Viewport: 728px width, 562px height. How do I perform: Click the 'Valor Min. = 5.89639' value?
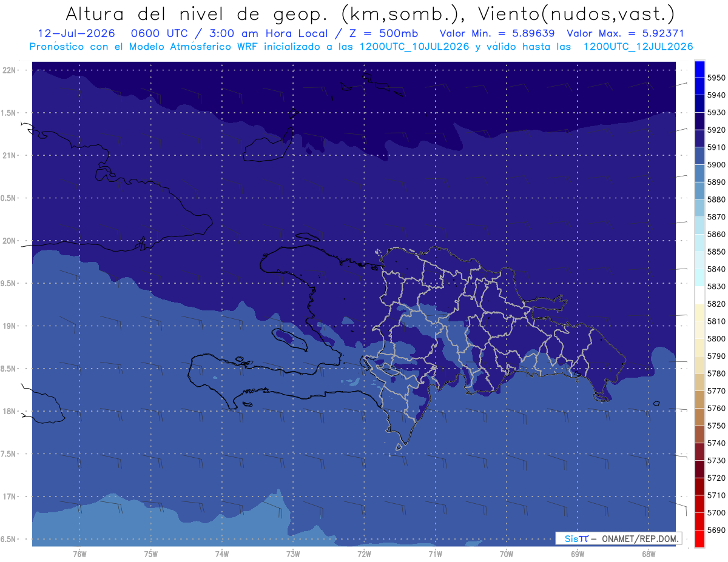[497, 33]
